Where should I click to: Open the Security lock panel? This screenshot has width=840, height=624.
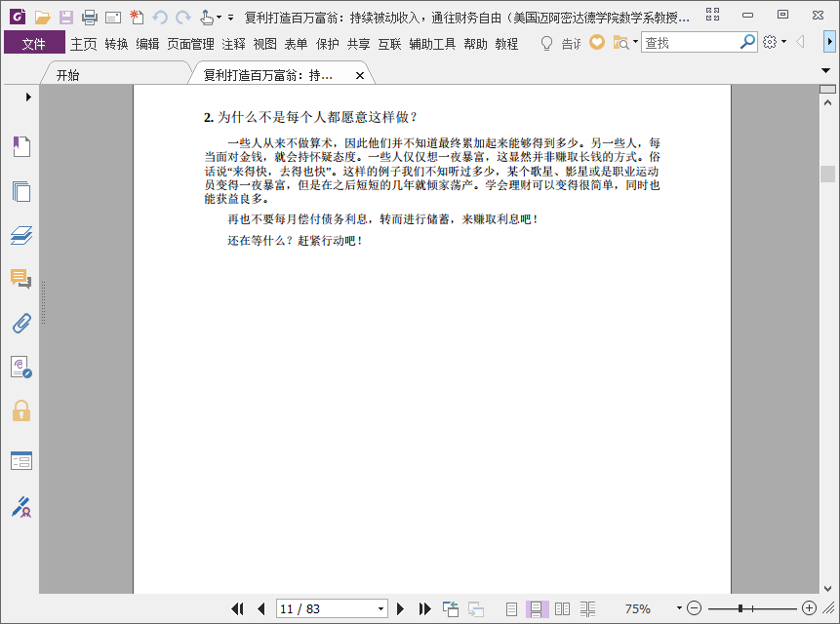pyautogui.click(x=21, y=411)
